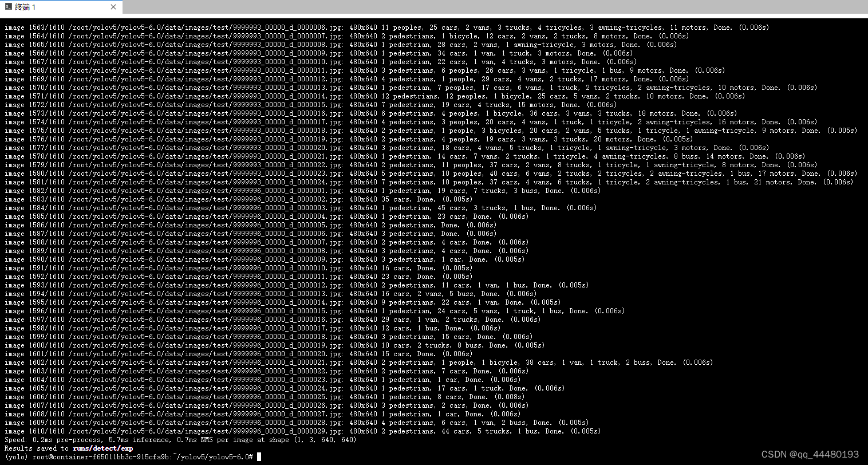Click the line for image 1581/1610
Image resolution: width=868 pixels, height=465 pixels.
point(429,182)
